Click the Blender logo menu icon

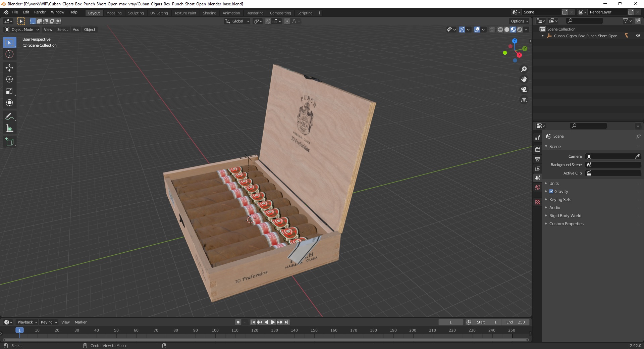pyautogui.click(x=6, y=12)
